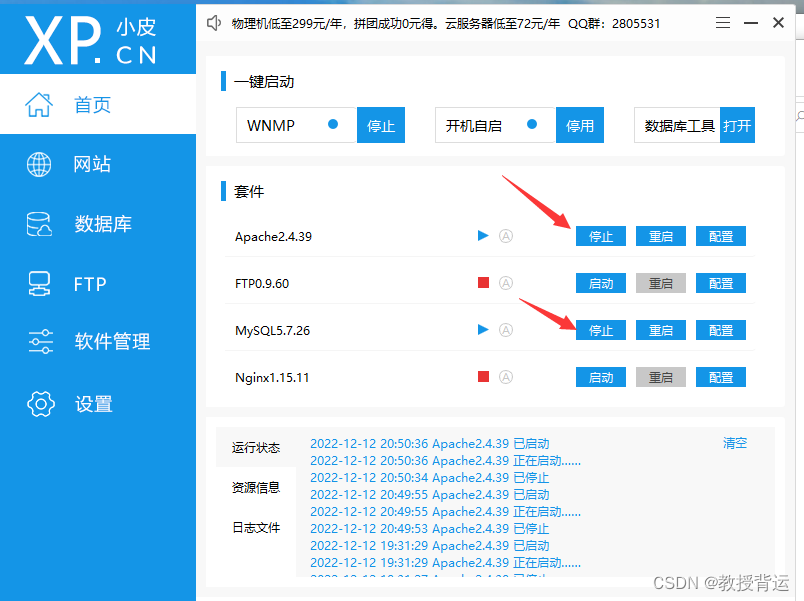Click the WNMP status dot
Screen dimensions: 804x601
(333, 124)
